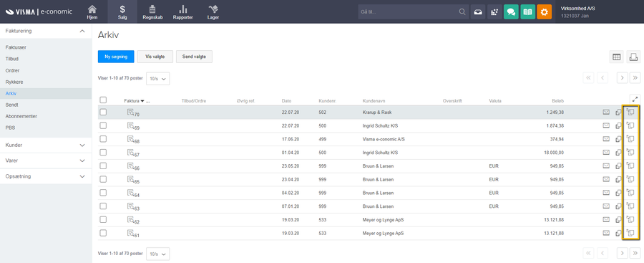This screenshot has height=263, width=644.
Task: Open PBS in sidebar
Action: (x=10, y=128)
